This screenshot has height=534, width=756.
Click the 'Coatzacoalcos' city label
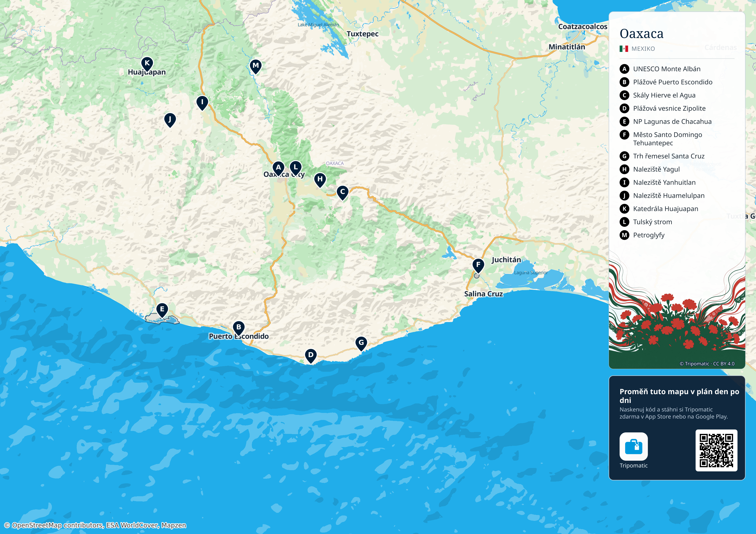[583, 27]
